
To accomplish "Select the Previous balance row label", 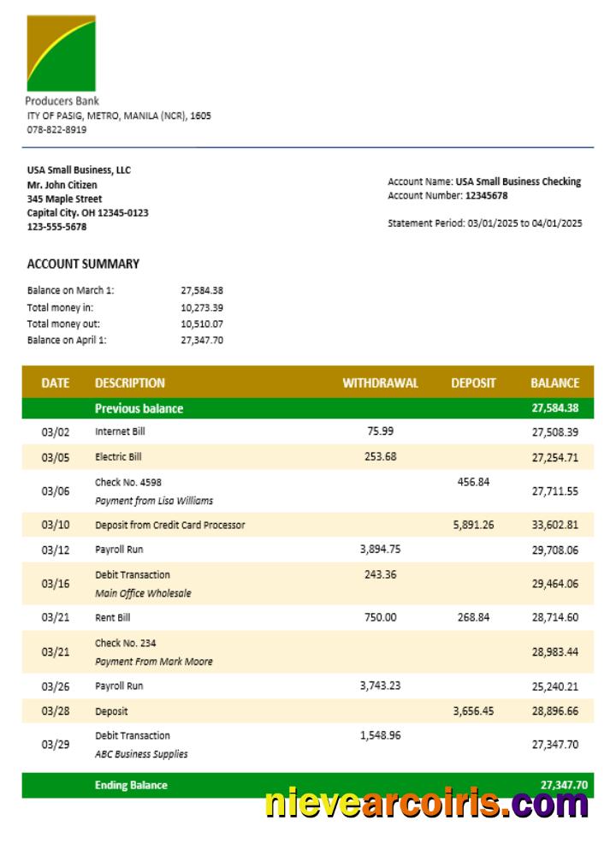I will [x=139, y=408].
